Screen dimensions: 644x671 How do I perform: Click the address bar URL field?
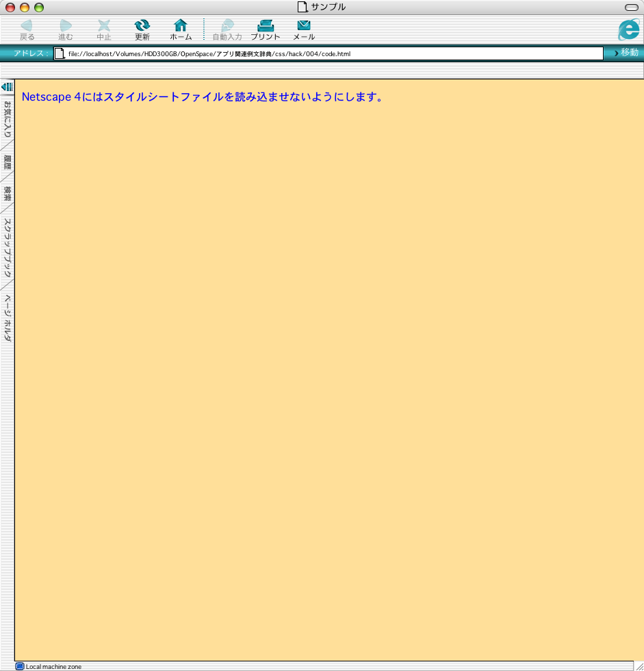[x=329, y=53]
